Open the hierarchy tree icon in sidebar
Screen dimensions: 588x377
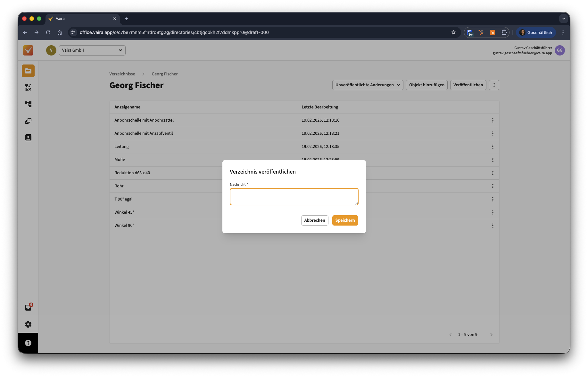click(x=28, y=104)
